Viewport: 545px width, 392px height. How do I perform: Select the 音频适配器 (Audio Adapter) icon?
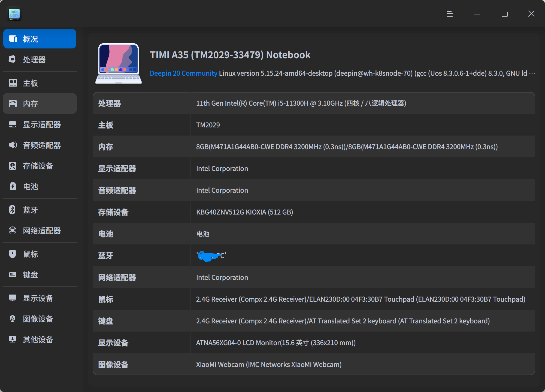pyautogui.click(x=13, y=145)
